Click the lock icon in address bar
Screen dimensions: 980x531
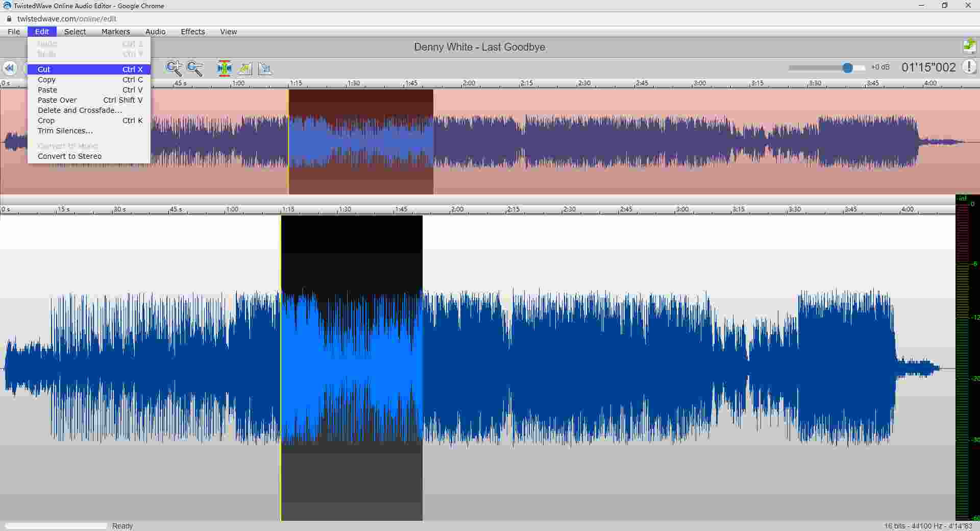[9, 18]
